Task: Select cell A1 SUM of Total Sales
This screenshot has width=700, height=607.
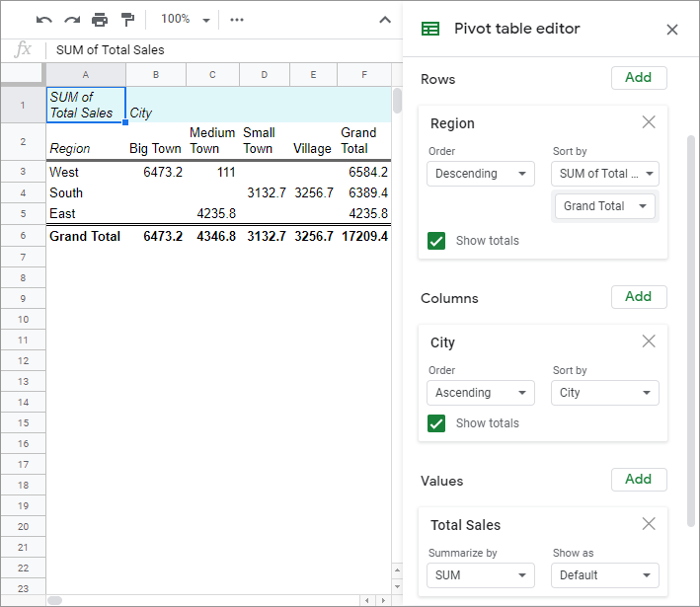Action: tap(86, 105)
